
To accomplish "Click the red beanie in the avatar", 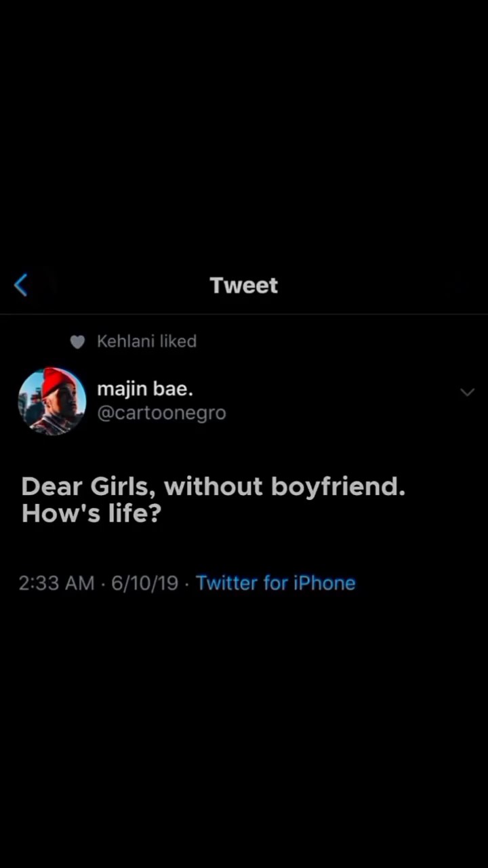I will click(x=56, y=380).
